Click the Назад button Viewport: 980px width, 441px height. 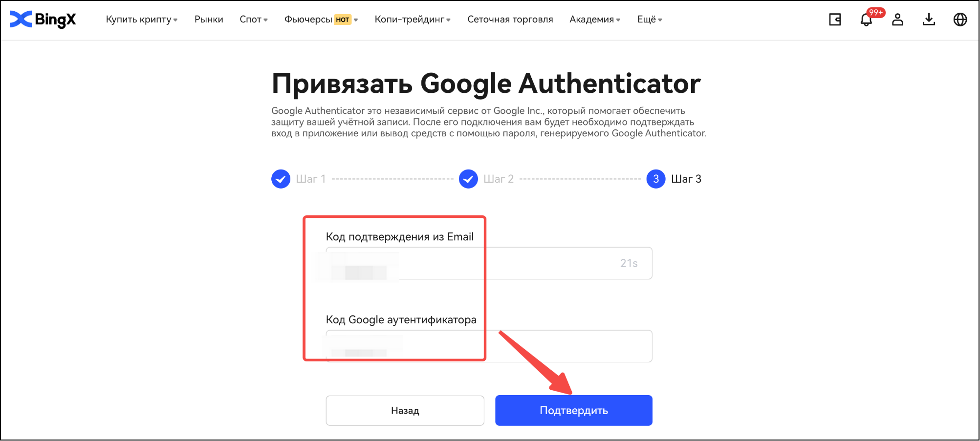[405, 411]
